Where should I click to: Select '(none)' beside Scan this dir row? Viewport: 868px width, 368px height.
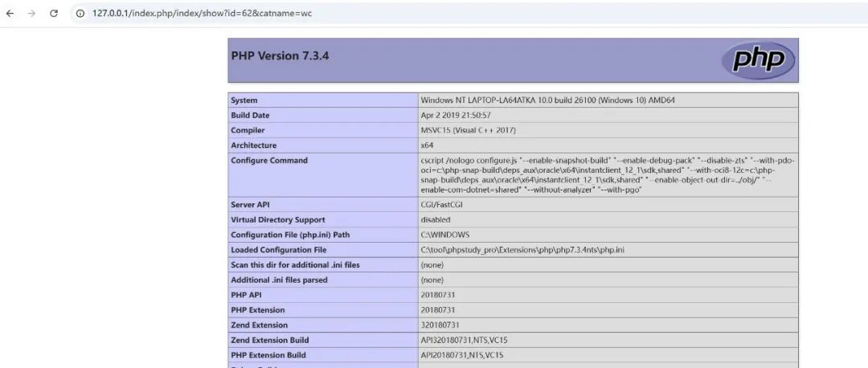pyautogui.click(x=432, y=264)
